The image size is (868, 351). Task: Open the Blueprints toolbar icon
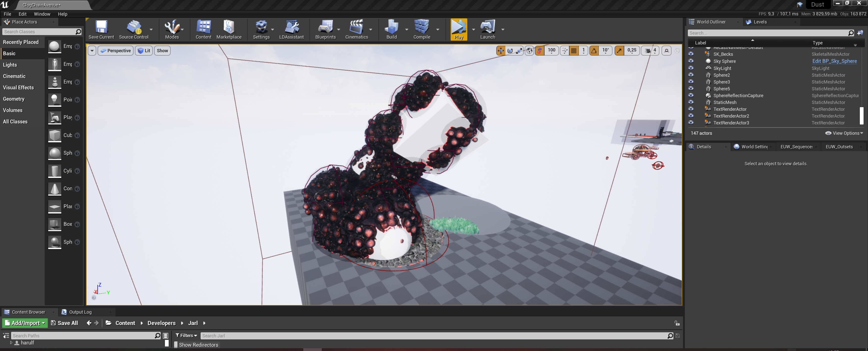[325, 30]
